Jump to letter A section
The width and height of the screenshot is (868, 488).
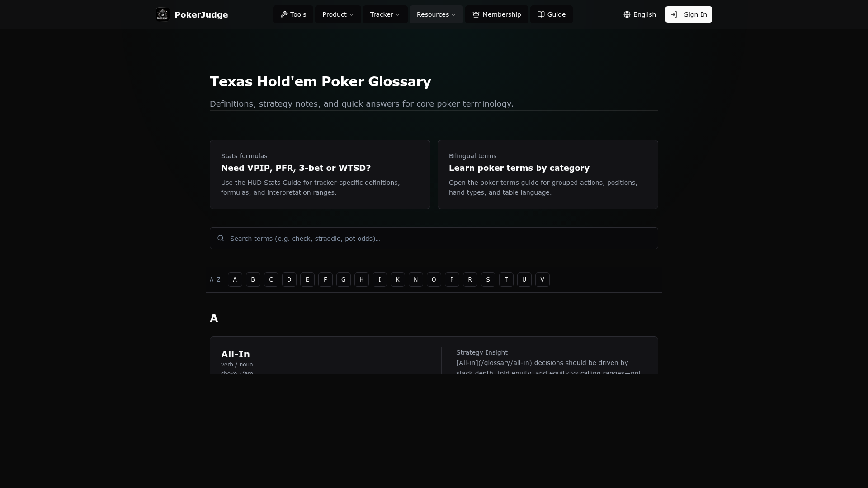pos(235,280)
